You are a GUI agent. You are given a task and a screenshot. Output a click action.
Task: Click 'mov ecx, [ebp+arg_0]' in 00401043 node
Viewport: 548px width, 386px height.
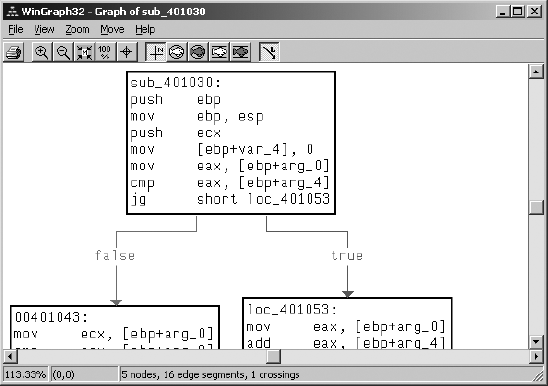point(113,334)
